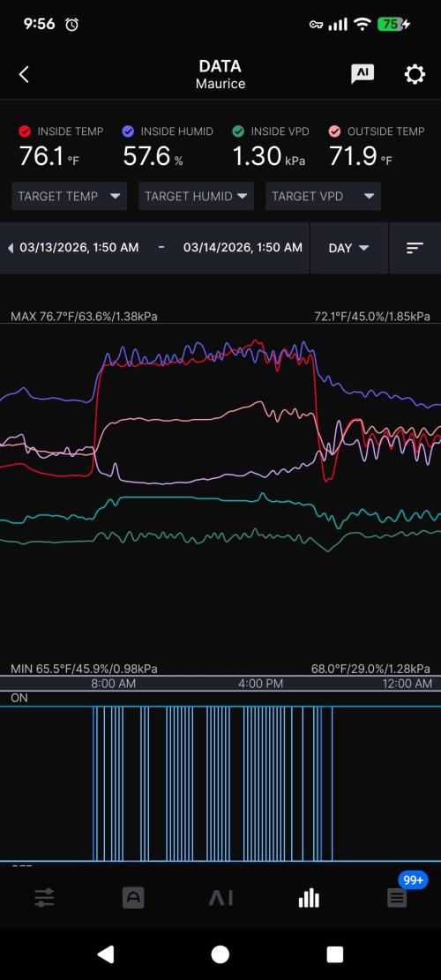Tap the ON label of the state chart

coord(19,698)
